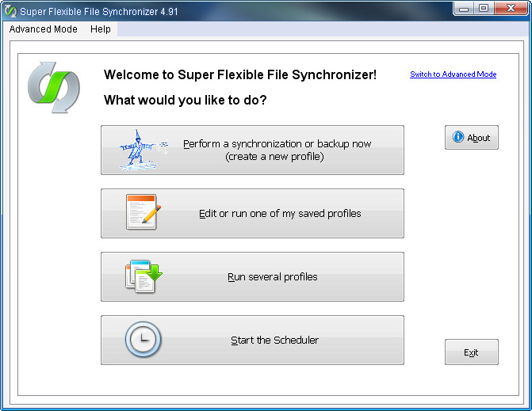Click the Switch to Advanced Mode link
Viewport: 532px width, 411px height.
(x=453, y=74)
